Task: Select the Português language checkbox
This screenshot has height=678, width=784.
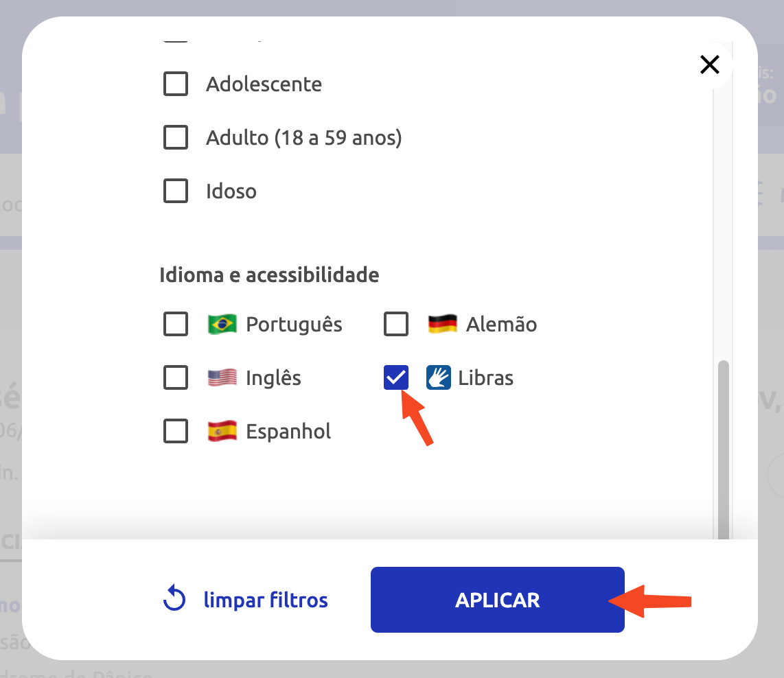Action: [176, 324]
